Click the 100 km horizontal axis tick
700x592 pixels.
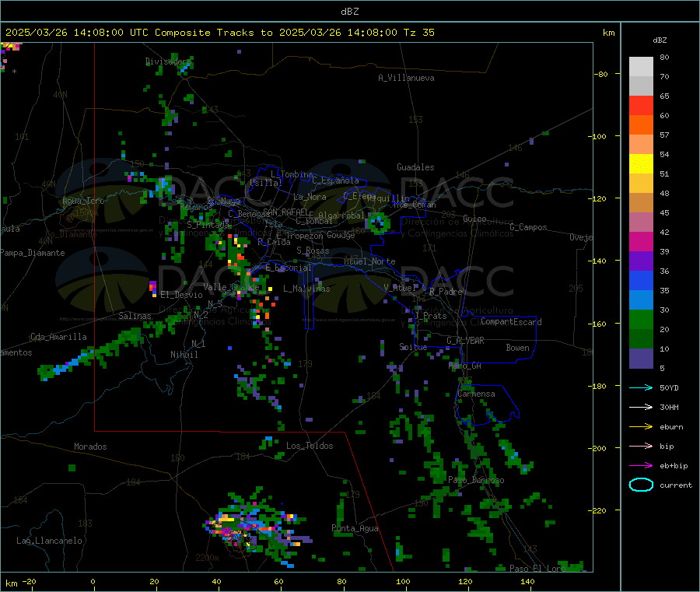coord(403,581)
